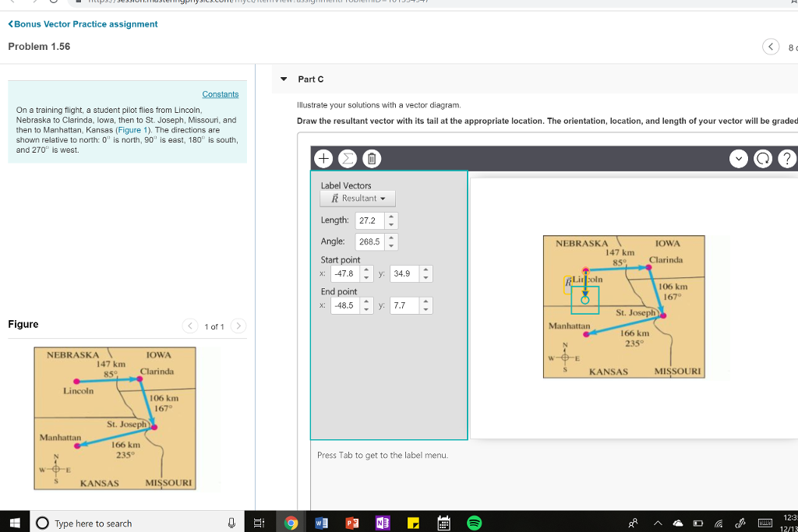Click the reset circular arrow icon
The width and height of the screenshot is (798, 532).
762,159
